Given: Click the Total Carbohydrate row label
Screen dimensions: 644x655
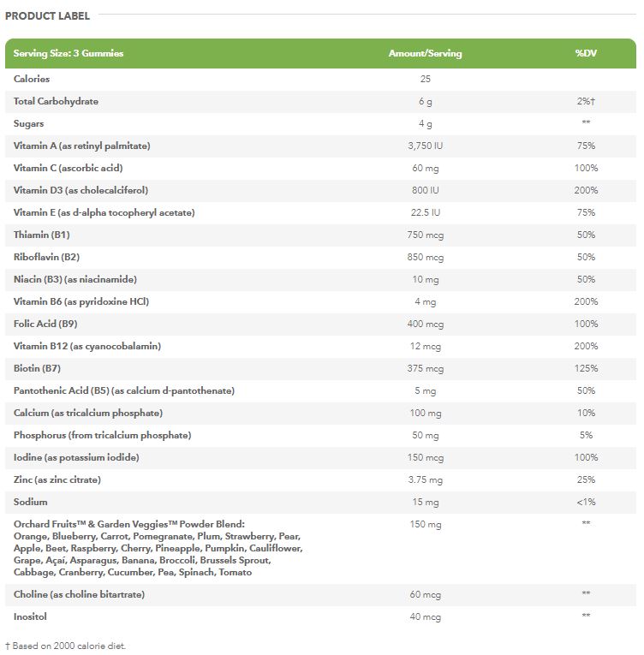Looking at the screenshot, I should click(56, 101).
